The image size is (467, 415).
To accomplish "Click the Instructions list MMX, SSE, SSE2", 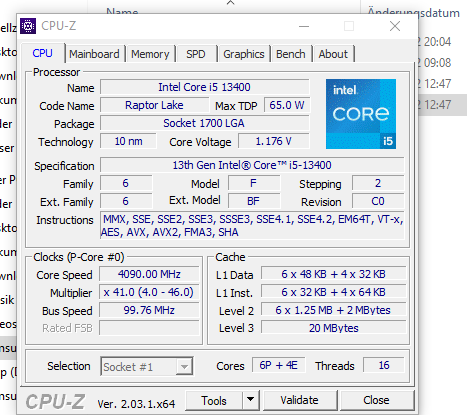I will [x=252, y=226].
